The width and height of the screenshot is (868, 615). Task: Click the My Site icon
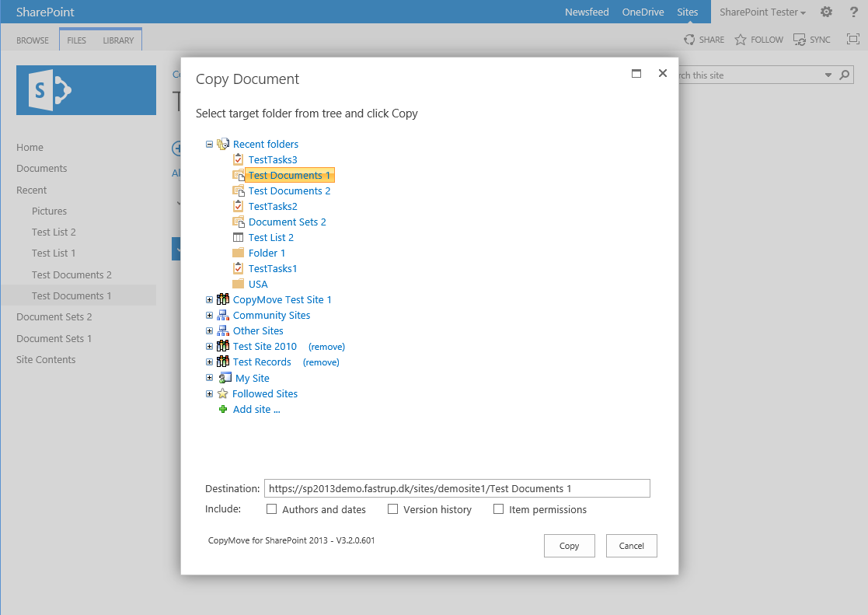tap(225, 378)
